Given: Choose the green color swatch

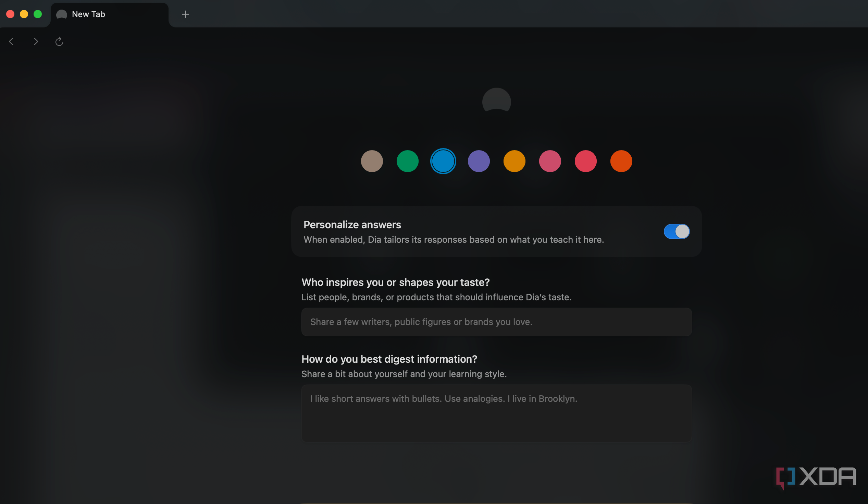Looking at the screenshot, I should click(408, 161).
